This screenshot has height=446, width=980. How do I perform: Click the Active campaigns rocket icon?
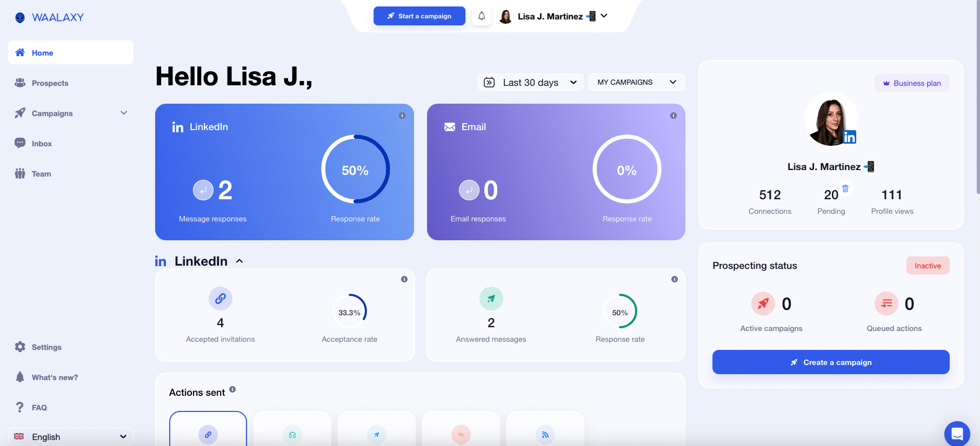click(763, 304)
